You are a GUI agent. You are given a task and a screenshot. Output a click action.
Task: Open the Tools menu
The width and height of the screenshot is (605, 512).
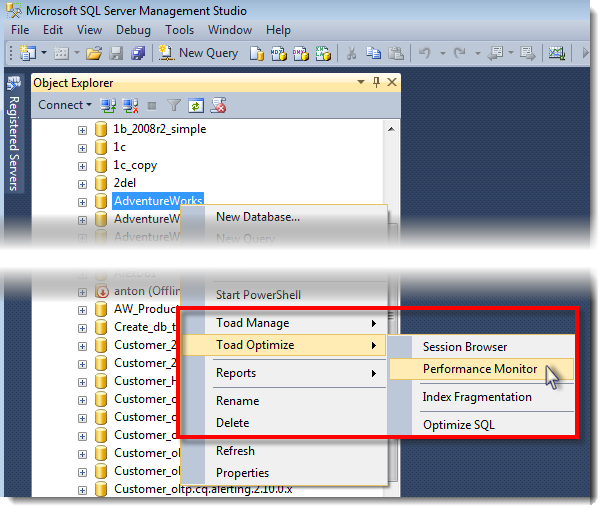click(179, 30)
